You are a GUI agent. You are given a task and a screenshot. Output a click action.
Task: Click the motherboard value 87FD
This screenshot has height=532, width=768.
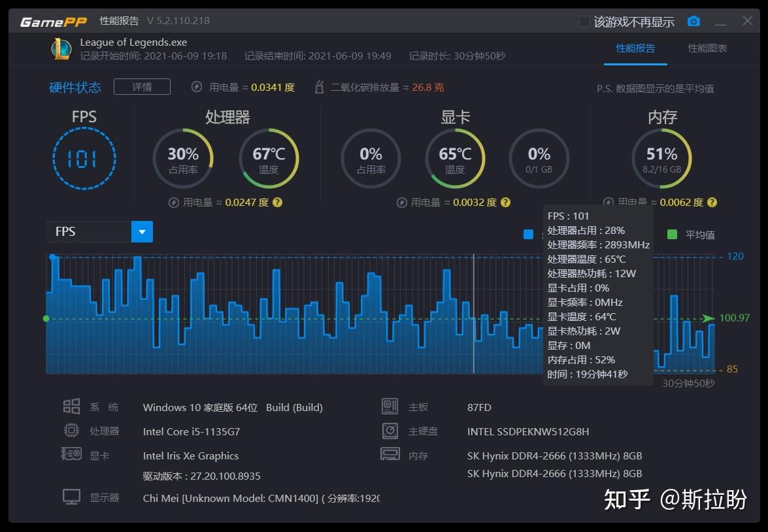479,408
